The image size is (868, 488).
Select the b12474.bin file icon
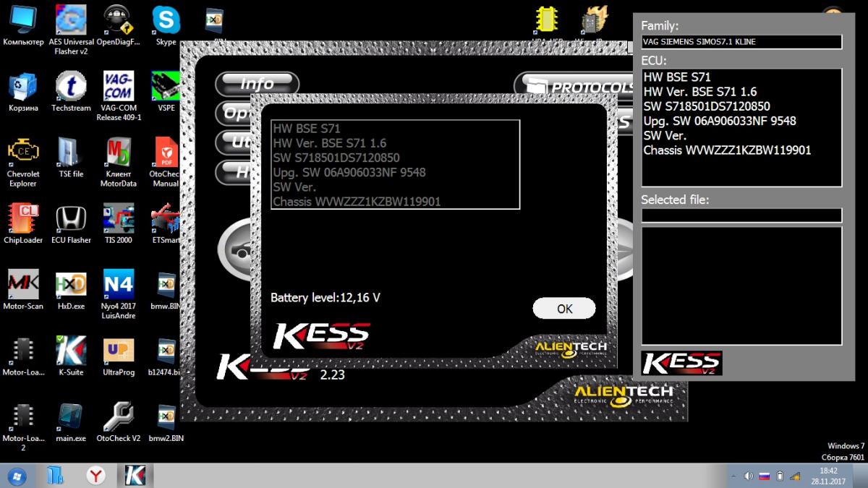(165, 356)
